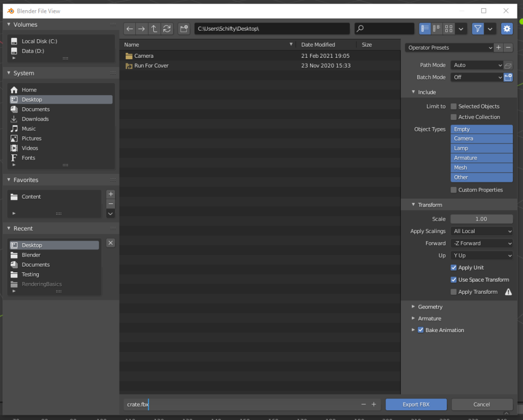This screenshot has width=523, height=420.
Task: Toggle Other object type
Action: tap(482, 177)
